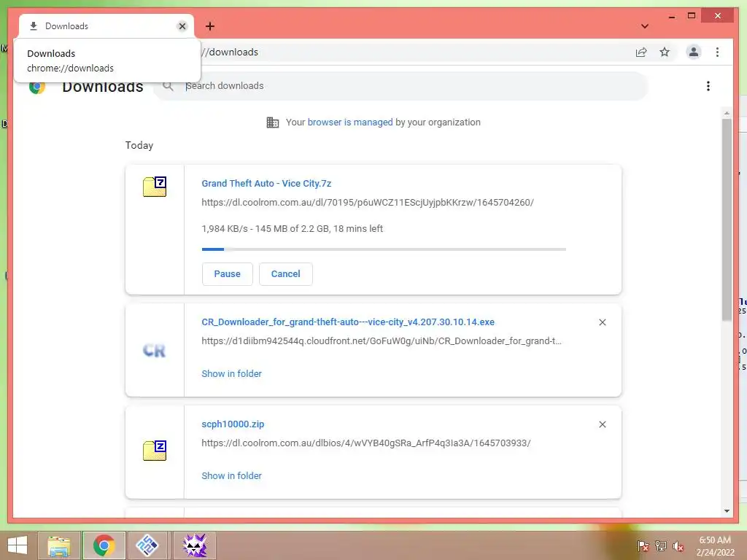Click the vertical scrollbar thumb
This screenshot has height=560, width=747.
[x=727, y=219]
